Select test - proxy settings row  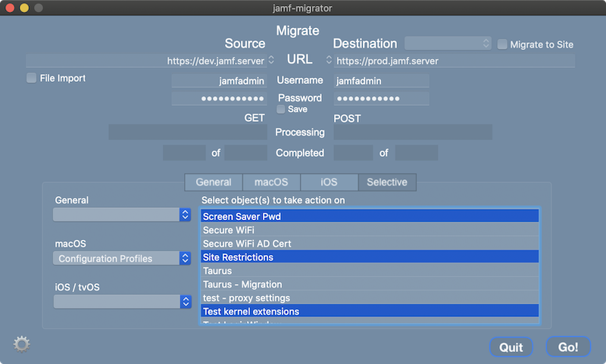[x=370, y=297]
